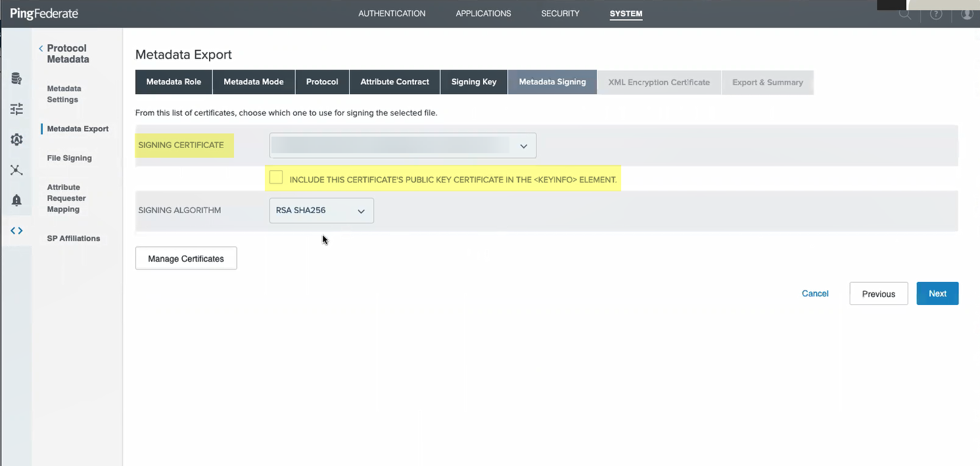Select File Signing in the side menu
The image size is (980, 466).
point(69,158)
